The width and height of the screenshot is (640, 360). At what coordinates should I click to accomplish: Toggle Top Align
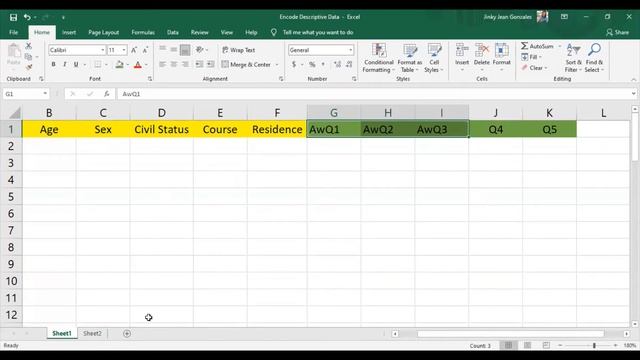point(162,50)
